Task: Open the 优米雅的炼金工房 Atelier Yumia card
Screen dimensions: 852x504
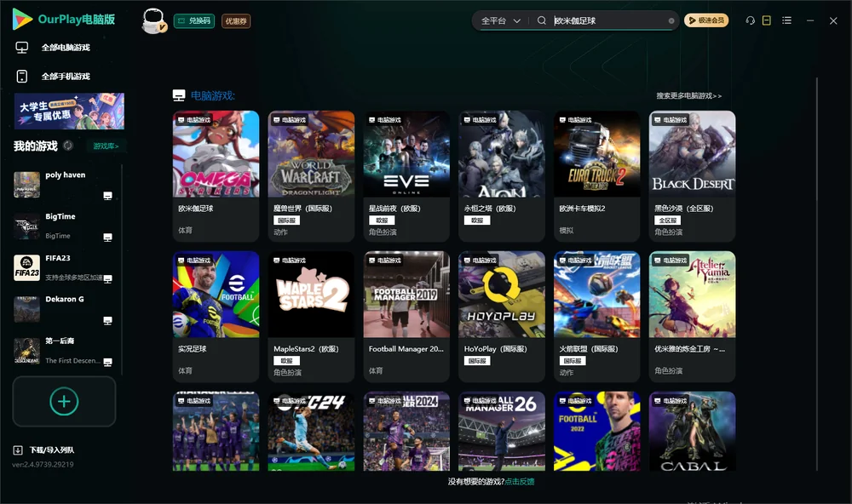Action: click(692, 316)
